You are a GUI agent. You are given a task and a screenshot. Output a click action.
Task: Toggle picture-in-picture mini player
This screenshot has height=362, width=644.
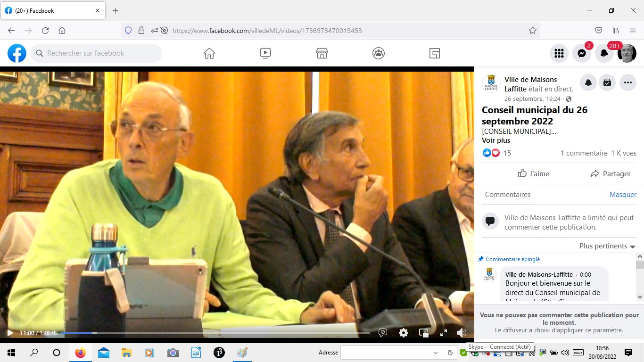[x=424, y=333]
